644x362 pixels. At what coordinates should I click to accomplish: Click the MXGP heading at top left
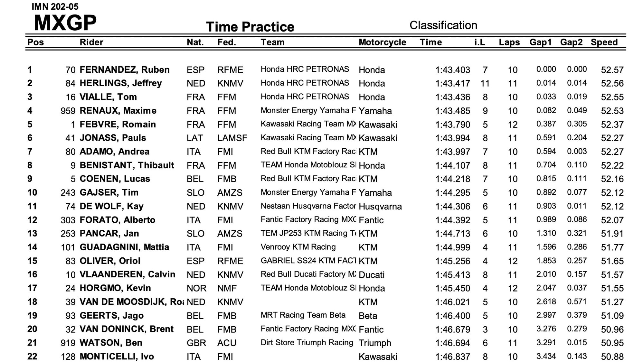point(65,23)
